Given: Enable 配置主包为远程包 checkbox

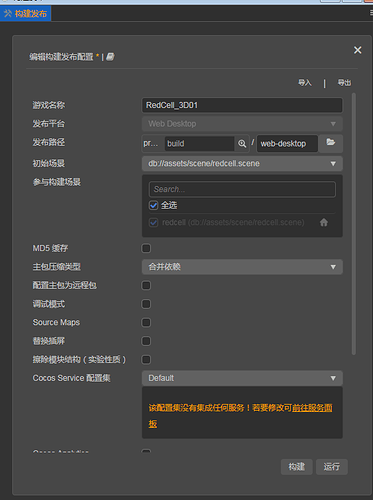Looking at the screenshot, I should point(146,285).
